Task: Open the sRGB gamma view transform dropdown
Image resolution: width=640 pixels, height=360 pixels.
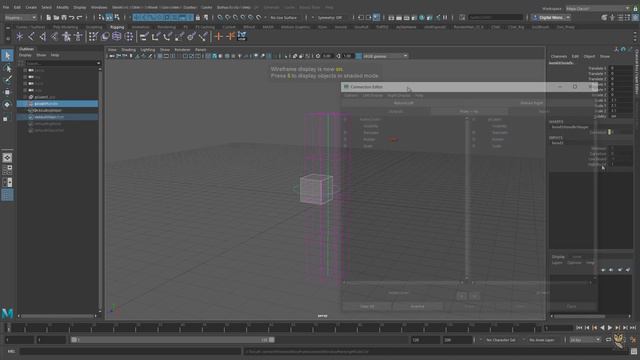Action: pos(385,56)
